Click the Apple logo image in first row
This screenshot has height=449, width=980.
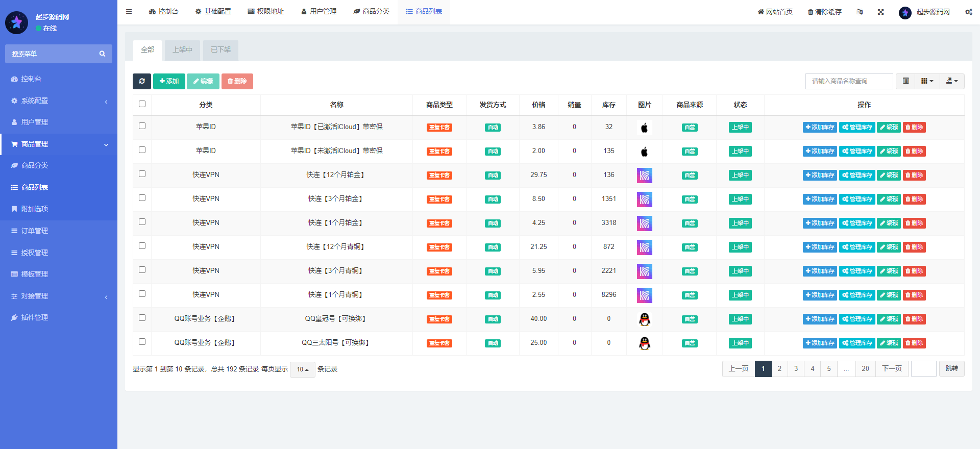[644, 128]
